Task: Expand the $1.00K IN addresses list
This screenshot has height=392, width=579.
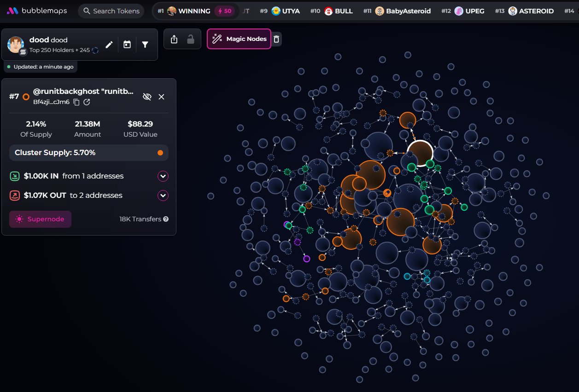Action: coord(163,176)
